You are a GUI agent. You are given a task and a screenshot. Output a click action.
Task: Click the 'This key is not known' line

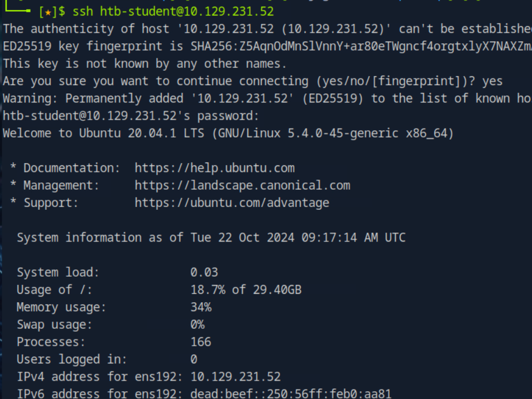pyautogui.click(x=145, y=64)
